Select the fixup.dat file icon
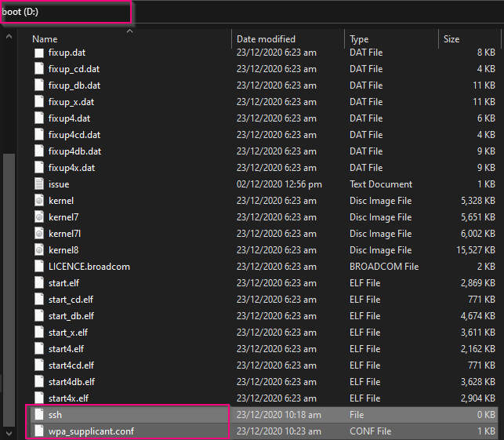Viewport: 504px width, 440px height. [39, 53]
